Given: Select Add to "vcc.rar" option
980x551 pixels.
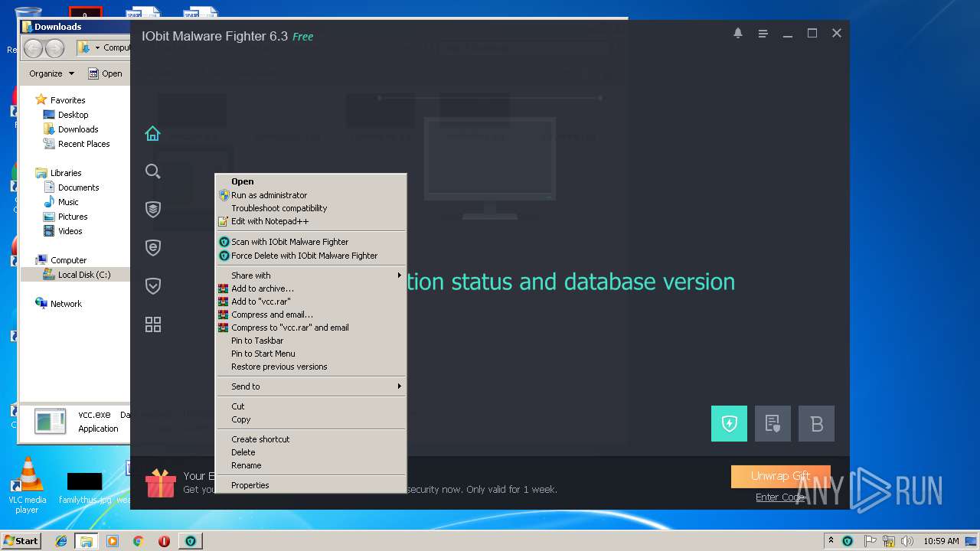Looking at the screenshot, I should pos(311,302).
